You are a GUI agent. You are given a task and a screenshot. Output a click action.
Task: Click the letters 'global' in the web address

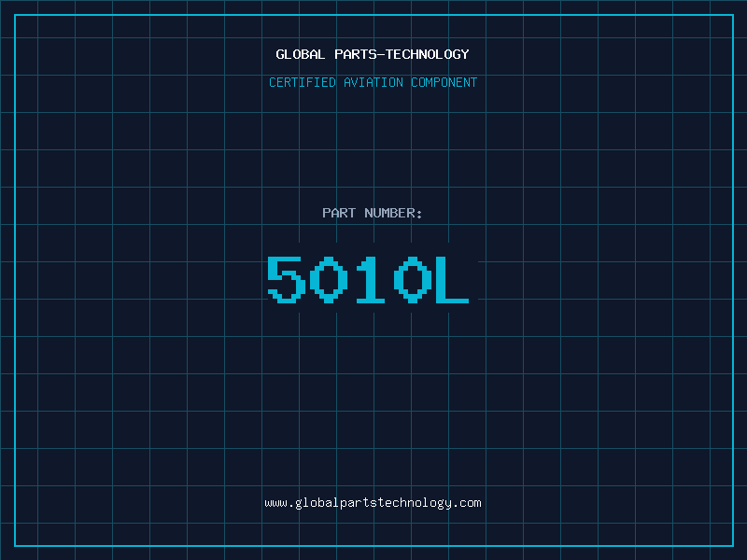(317, 503)
